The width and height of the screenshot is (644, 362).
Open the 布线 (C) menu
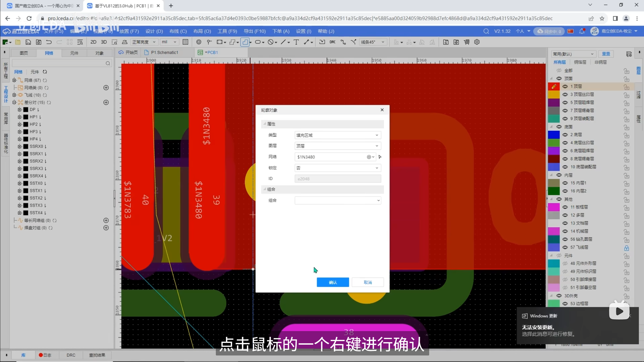(x=178, y=31)
